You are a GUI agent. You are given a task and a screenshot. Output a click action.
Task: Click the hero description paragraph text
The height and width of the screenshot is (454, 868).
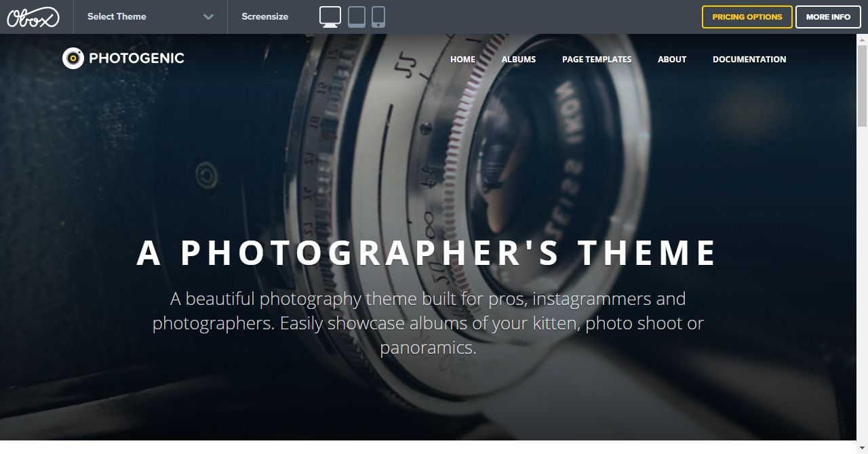tap(428, 323)
